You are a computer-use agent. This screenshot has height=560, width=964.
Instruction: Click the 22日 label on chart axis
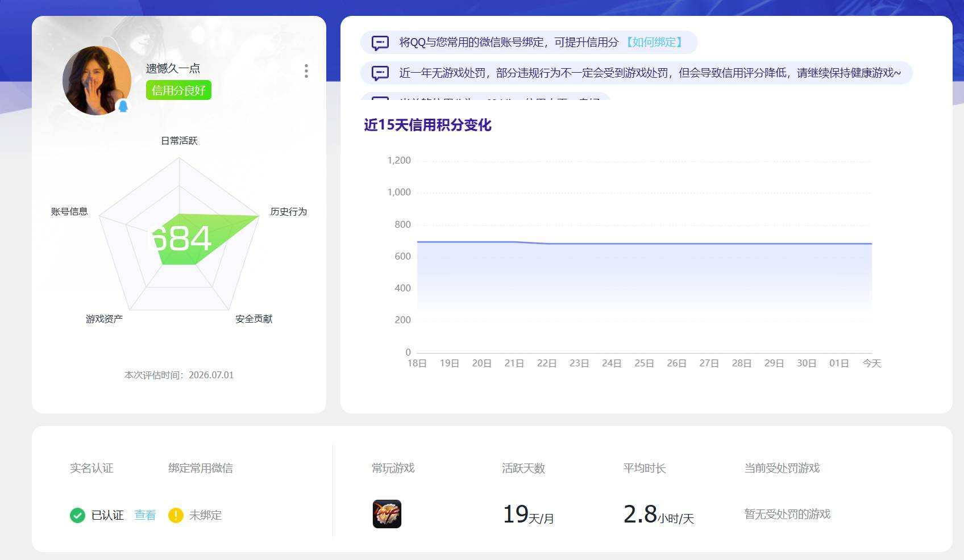click(547, 363)
